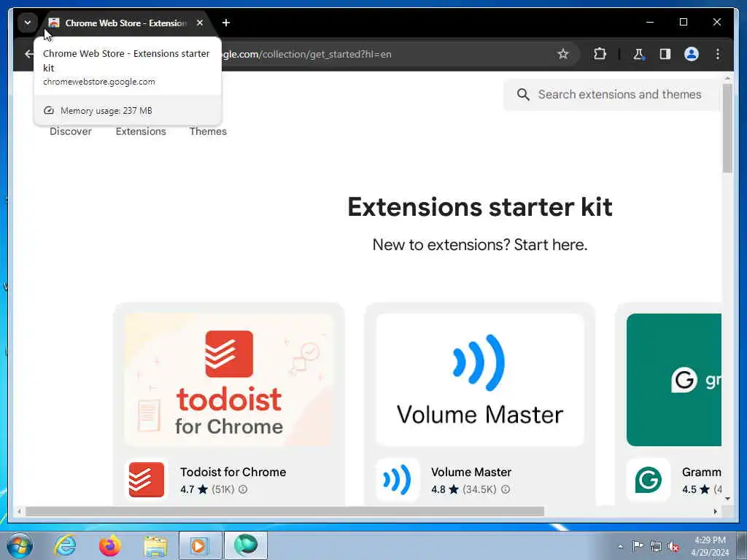Open the muted volume tray icon
This screenshot has width=747, height=560.
[673, 546]
